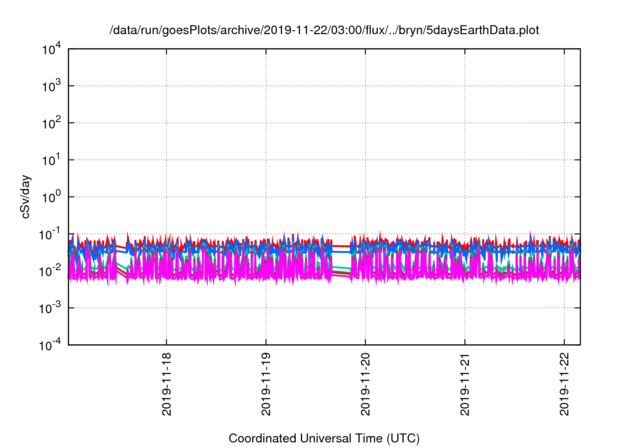Click the 10^4 y-axis tick label

pyautogui.click(x=52, y=50)
